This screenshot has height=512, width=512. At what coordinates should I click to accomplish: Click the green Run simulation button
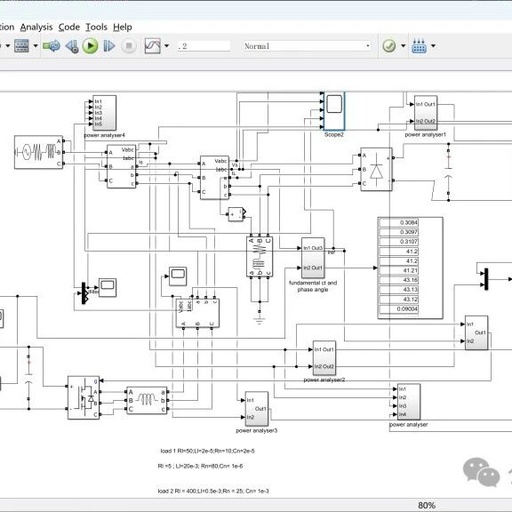(90, 46)
